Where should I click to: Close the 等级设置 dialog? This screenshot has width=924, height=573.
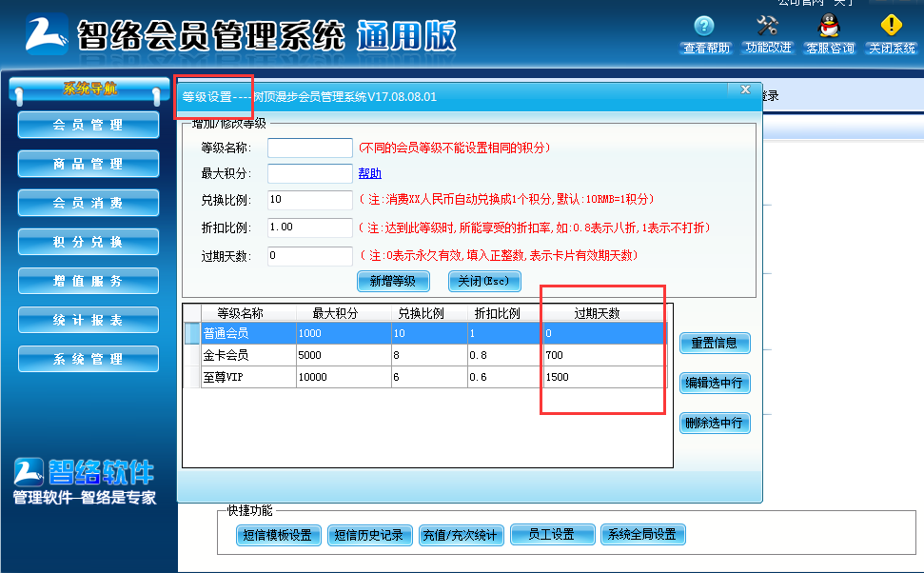click(745, 89)
